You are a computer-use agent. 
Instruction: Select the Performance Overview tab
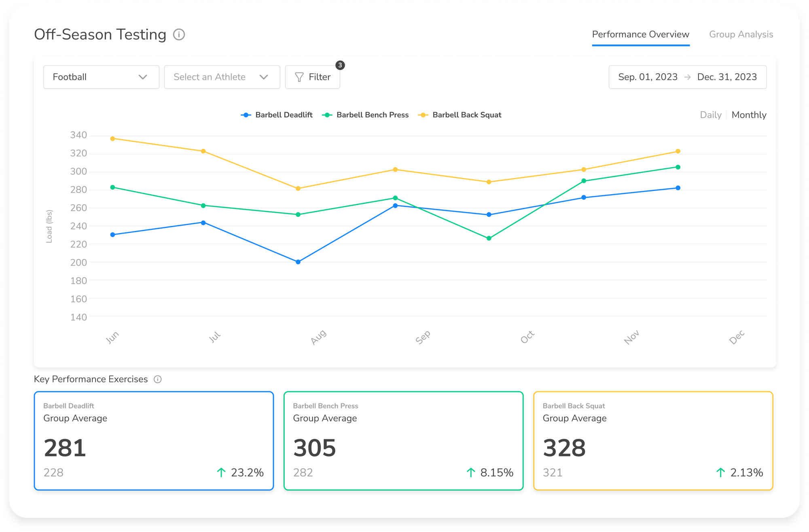click(640, 34)
